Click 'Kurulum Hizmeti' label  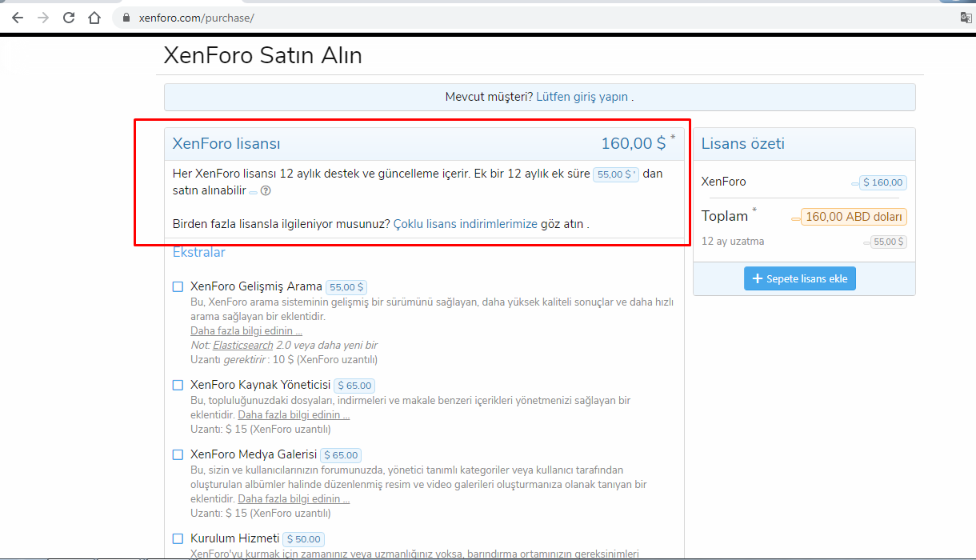235,538
